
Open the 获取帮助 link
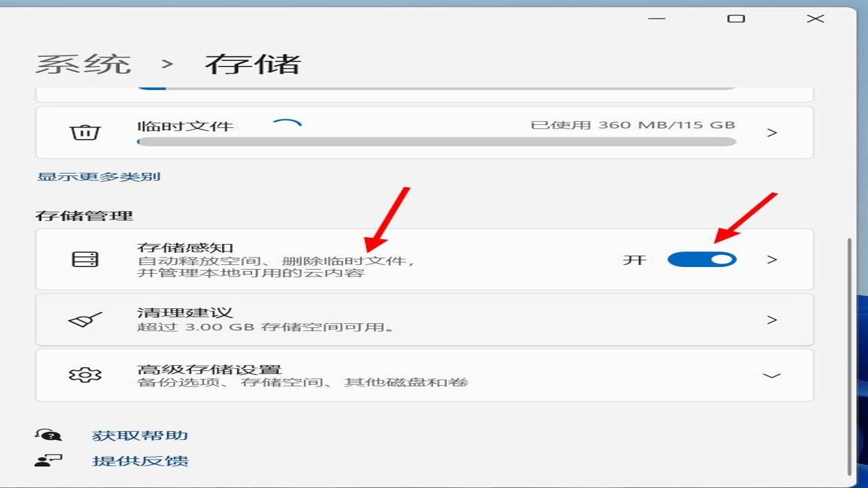click(x=140, y=435)
